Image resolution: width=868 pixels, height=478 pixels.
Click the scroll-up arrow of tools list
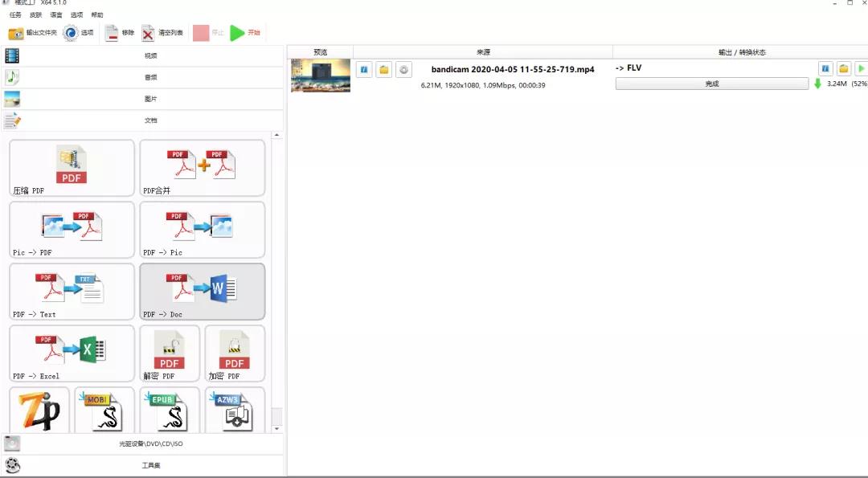(x=276, y=136)
